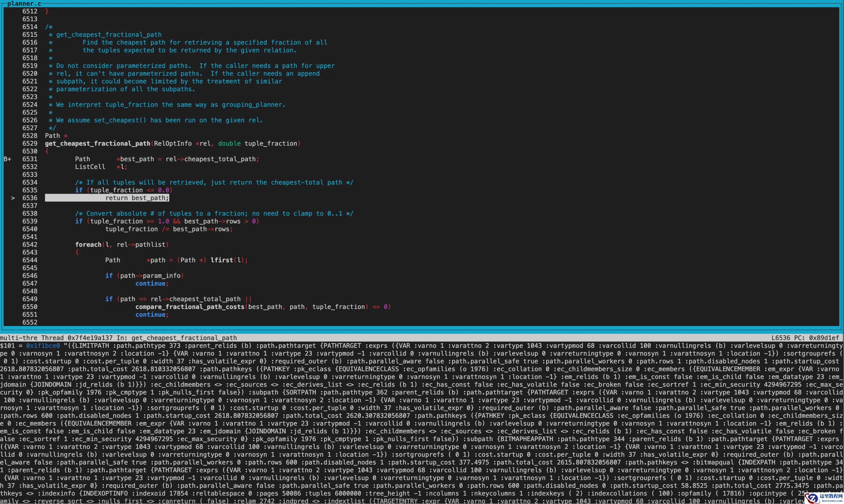Screen dimensions: 844x504
Task: Click the compare_fractional_path_costs function call
Action: 189,307
